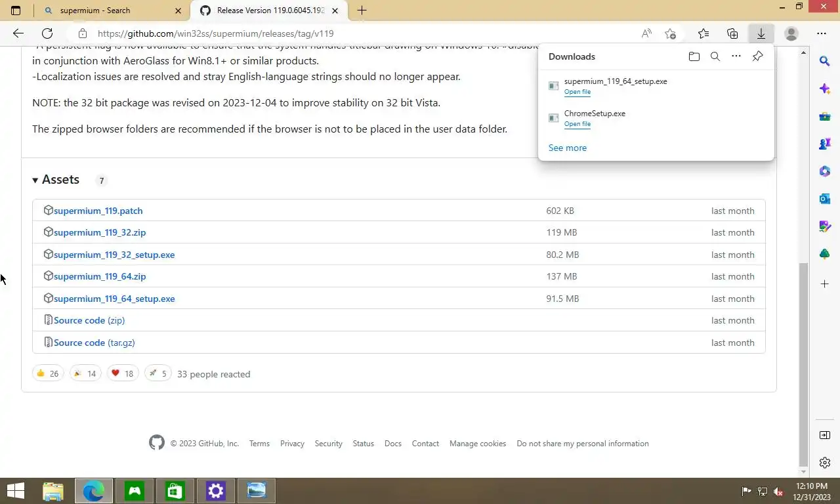The height and width of the screenshot is (504, 840).
Task: Open green tree icon in sidebar
Action: 825,254
